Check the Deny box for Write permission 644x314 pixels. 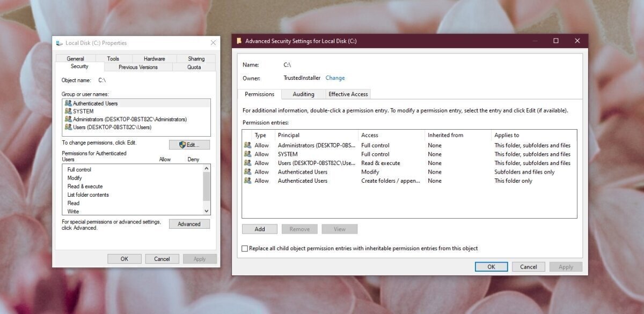(x=193, y=211)
